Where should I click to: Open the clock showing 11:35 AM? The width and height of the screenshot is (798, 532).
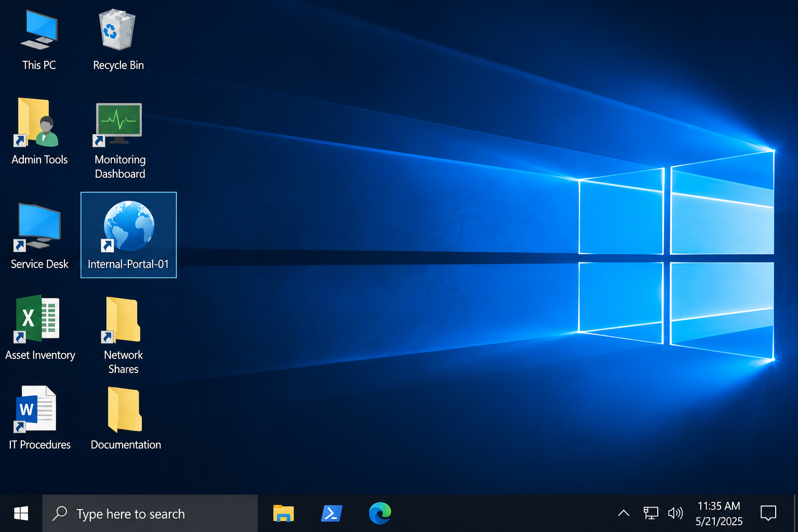719,513
